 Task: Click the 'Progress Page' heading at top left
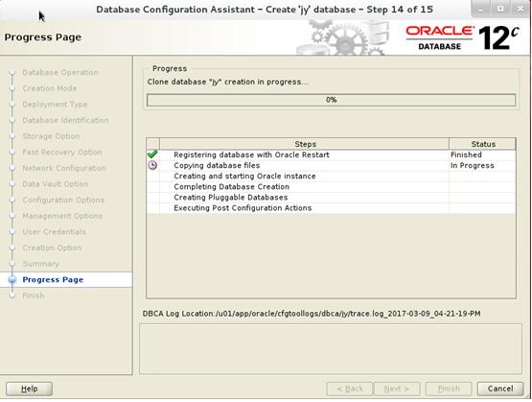pos(43,37)
